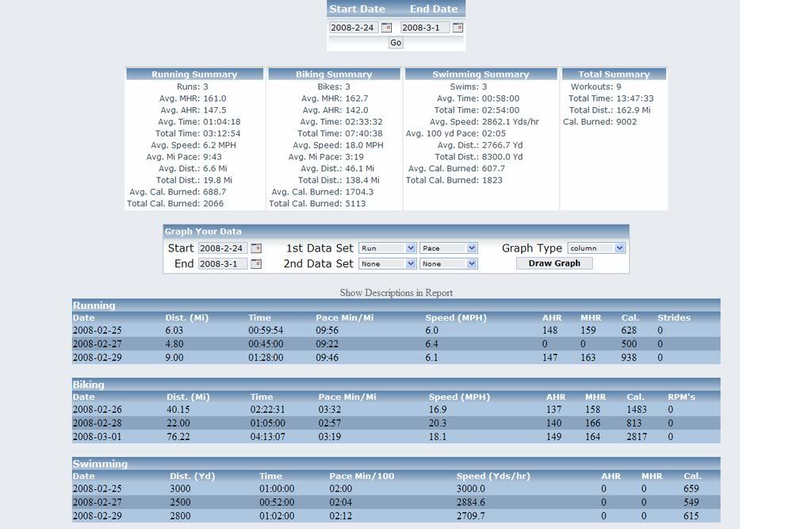This screenshot has height=529, width=812.
Task: Open the 2nd Data Set first None dropdown
Action: click(x=387, y=264)
